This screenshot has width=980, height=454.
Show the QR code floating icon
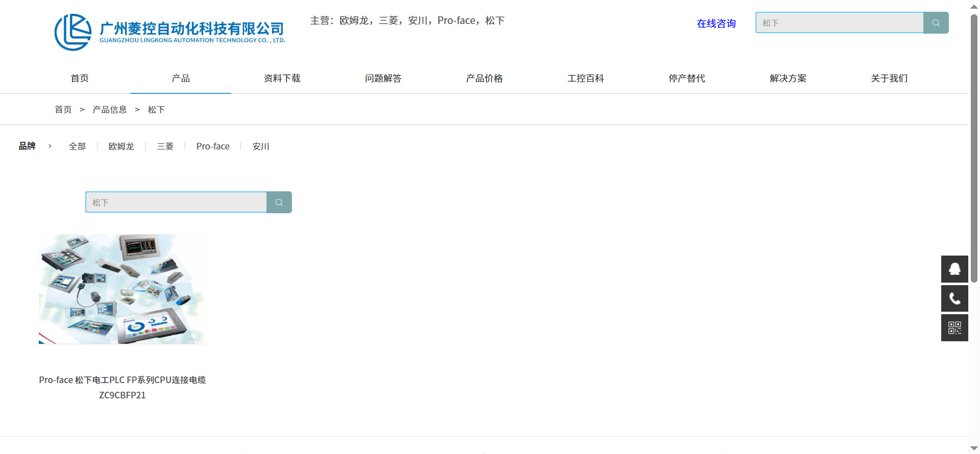(x=954, y=328)
